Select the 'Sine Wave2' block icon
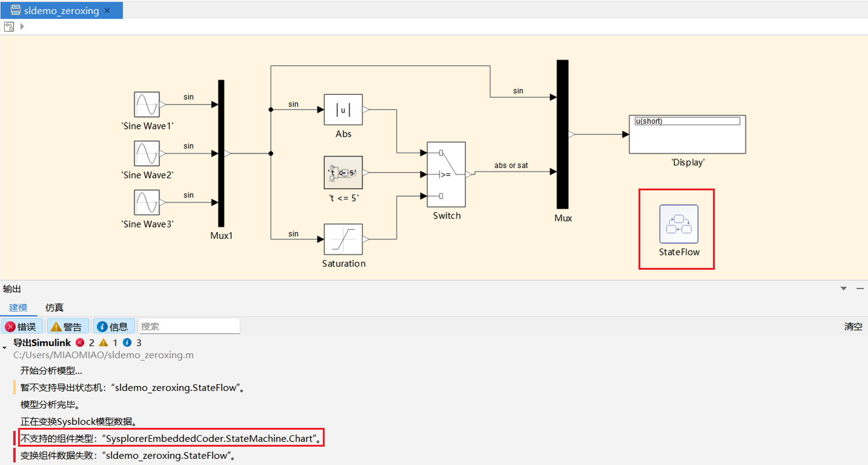The image size is (868, 465). pos(147,153)
